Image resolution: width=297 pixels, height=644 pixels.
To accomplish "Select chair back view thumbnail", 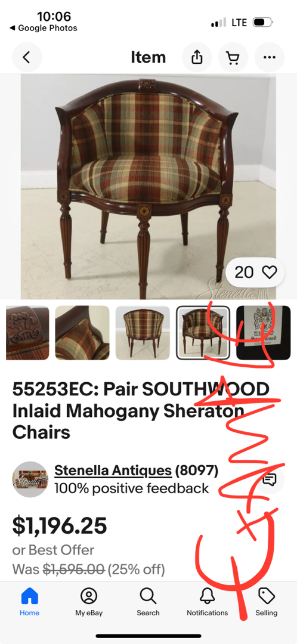I will tap(143, 333).
